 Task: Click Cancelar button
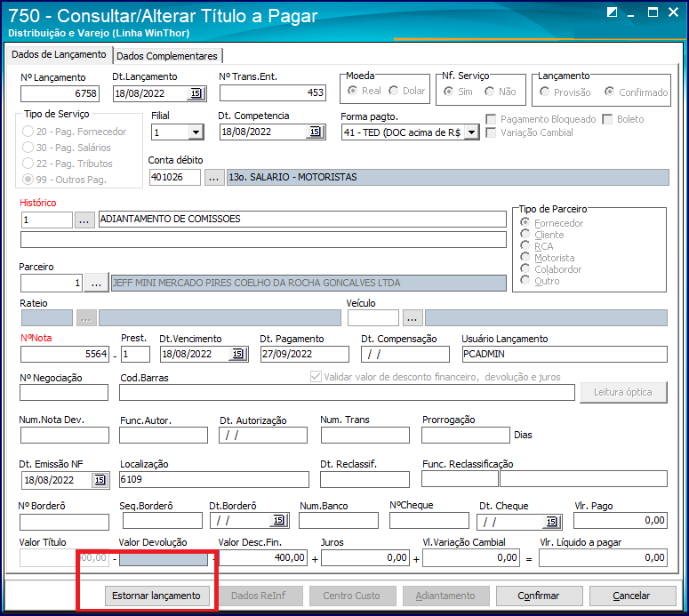coord(632,596)
